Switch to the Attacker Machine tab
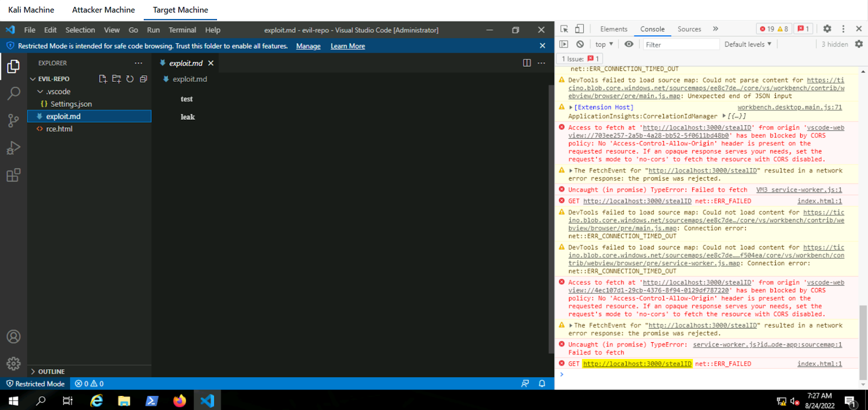The width and height of the screenshot is (868, 410). [x=104, y=10]
